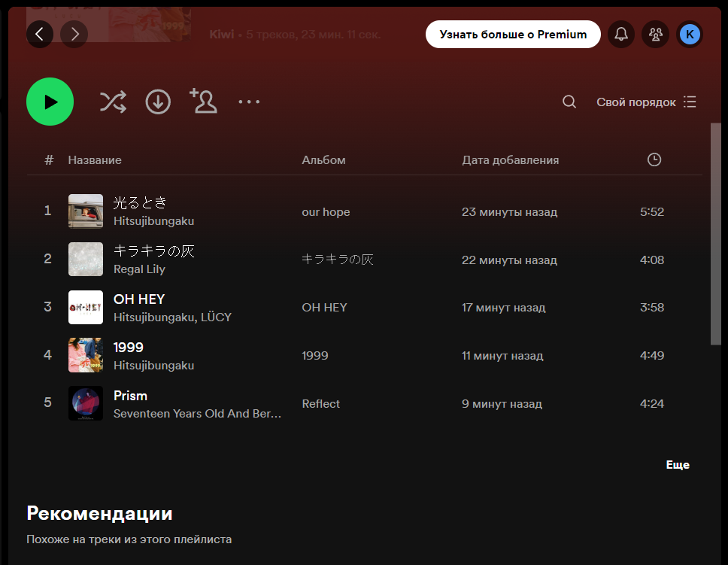728x565 pixels.
Task: Go forward with the right arrow
Action: [x=74, y=34]
